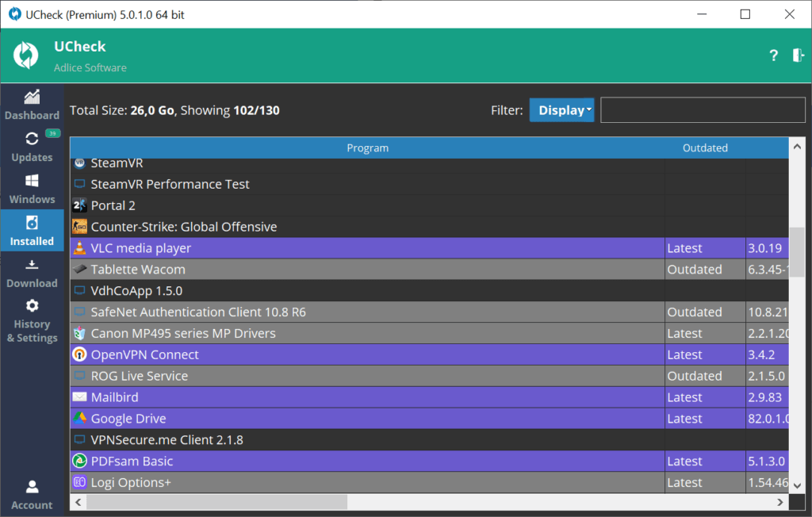The width and height of the screenshot is (812, 517).
Task: Open the Updates section
Action: [x=32, y=147]
